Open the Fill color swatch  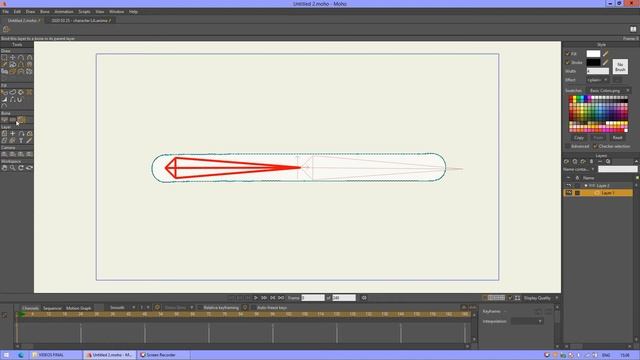[x=593, y=54]
